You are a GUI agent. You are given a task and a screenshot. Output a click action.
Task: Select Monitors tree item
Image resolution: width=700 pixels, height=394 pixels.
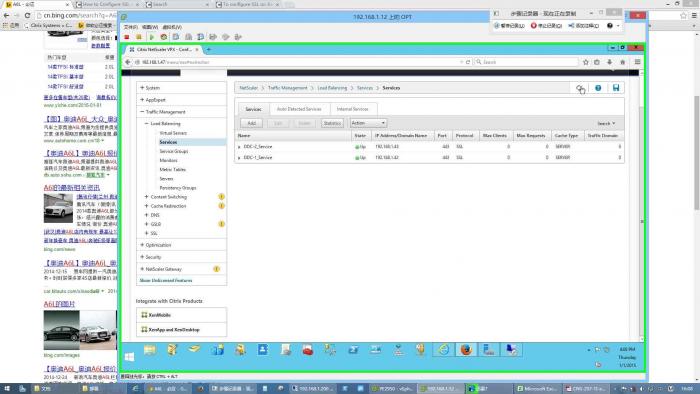[168, 160]
